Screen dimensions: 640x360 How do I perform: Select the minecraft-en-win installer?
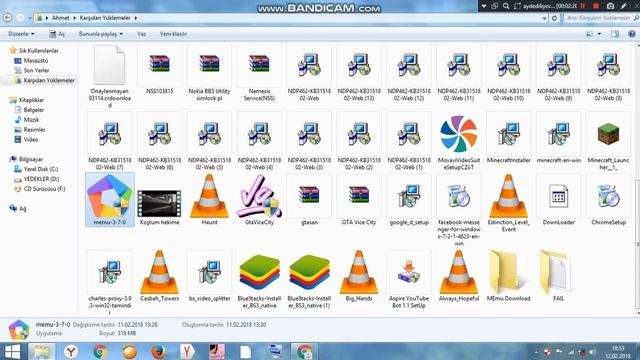pyautogui.click(x=558, y=138)
